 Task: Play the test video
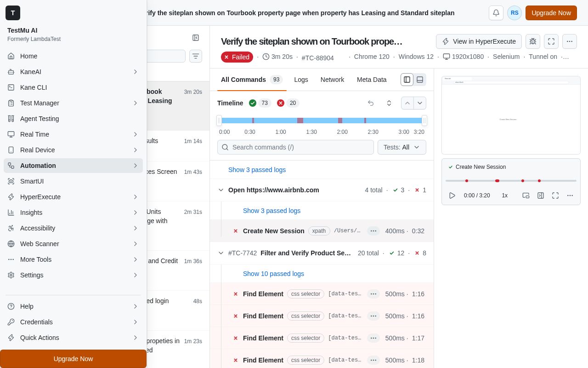pos(452,195)
